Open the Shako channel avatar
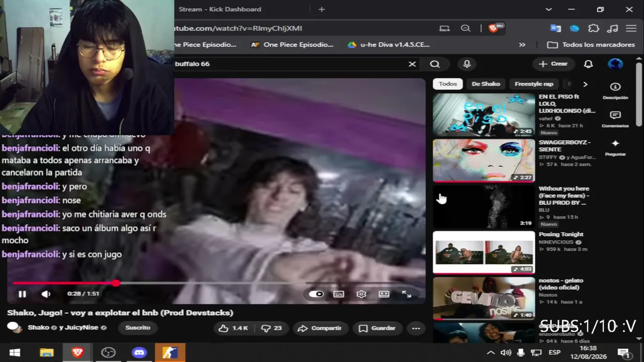Image resolution: width=644 pixels, height=362 pixels. [x=15, y=328]
